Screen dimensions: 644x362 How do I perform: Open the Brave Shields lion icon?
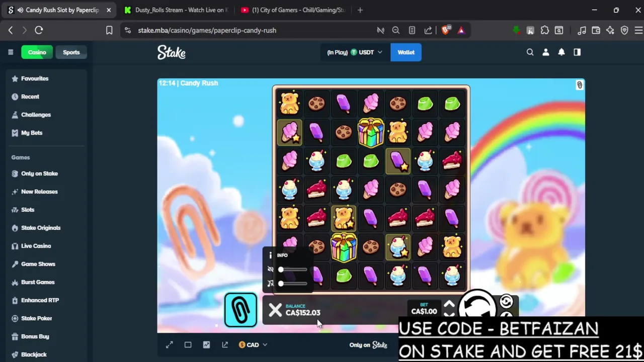point(446,30)
